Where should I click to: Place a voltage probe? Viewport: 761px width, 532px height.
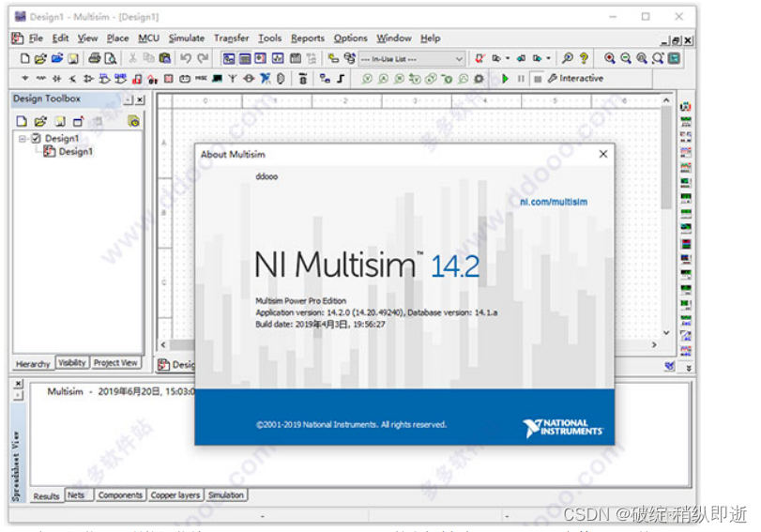point(368,79)
